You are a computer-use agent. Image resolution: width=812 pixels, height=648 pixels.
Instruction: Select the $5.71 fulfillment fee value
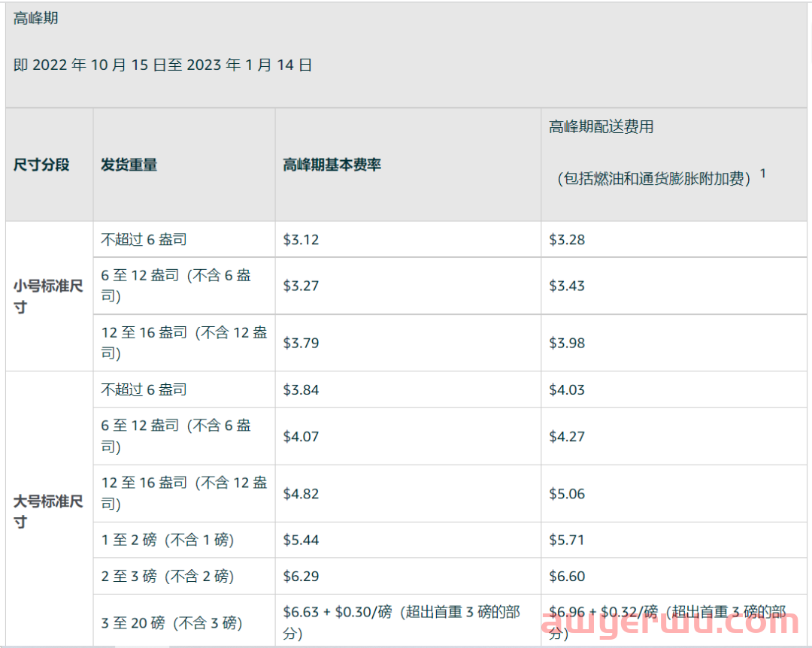pyautogui.click(x=567, y=540)
